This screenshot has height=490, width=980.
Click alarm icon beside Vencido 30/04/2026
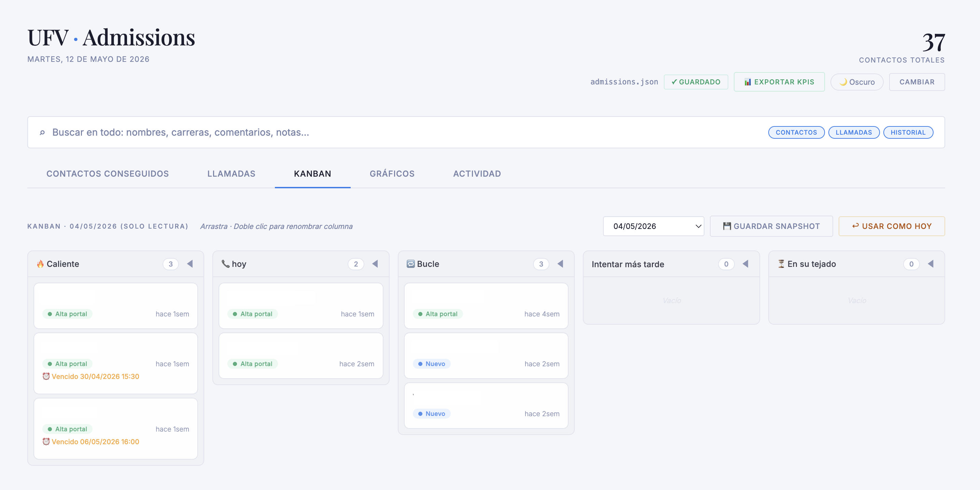[x=46, y=376]
